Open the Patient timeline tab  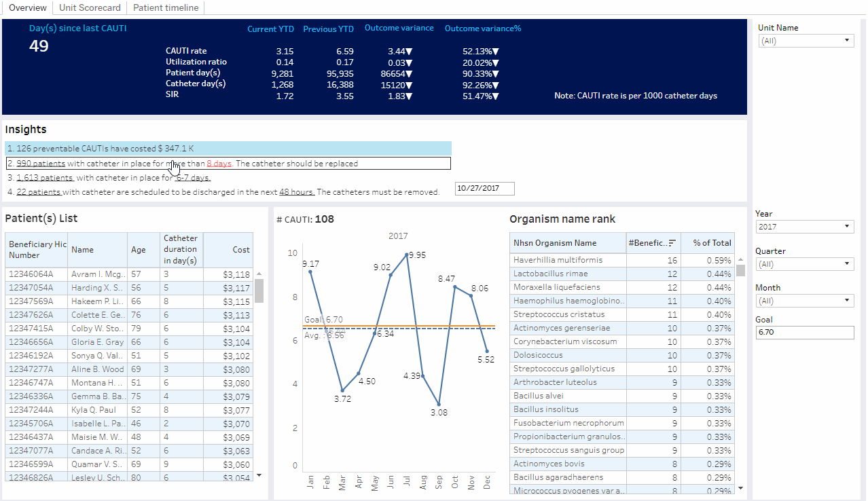tap(166, 7)
